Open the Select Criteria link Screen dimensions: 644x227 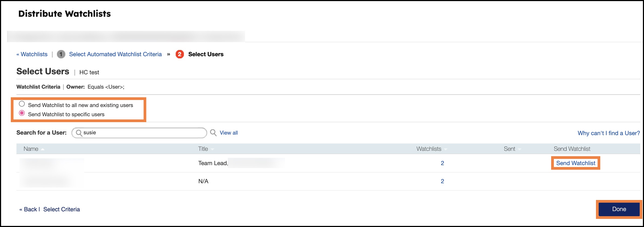(62, 209)
